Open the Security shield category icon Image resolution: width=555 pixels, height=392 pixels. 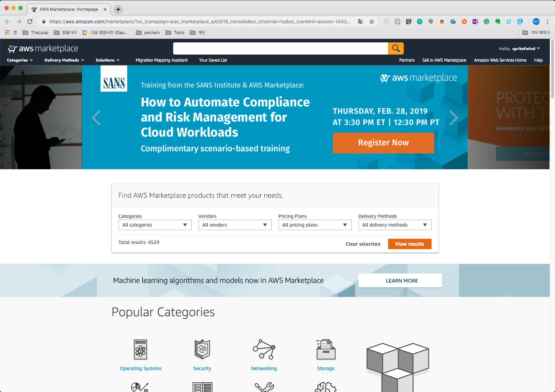click(202, 349)
